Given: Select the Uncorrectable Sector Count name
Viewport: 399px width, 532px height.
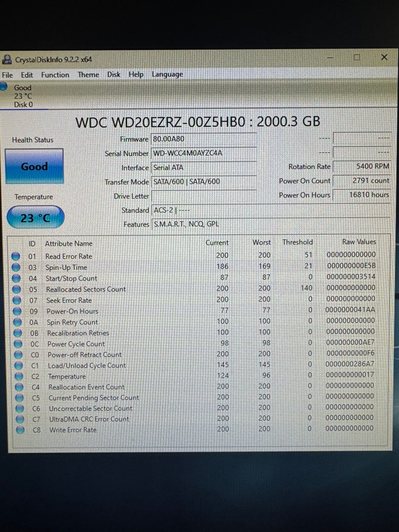Looking at the screenshot, I should point(91,409).
